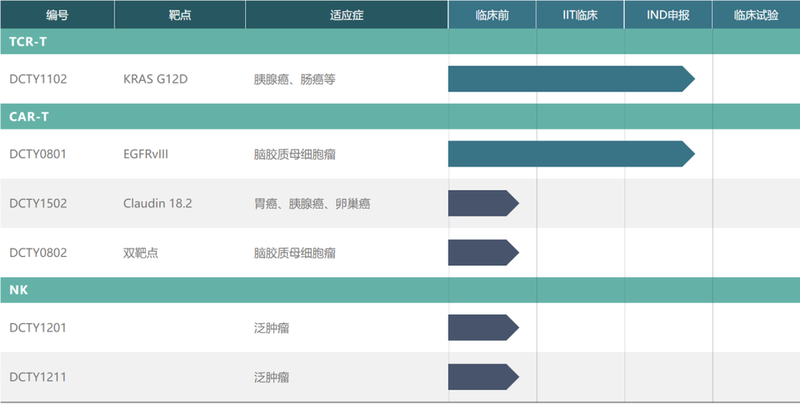Viewport: 800px width, 404px height.
Task: Click the DCTY1102 progress arrow bar
Action: click(570, 79)
